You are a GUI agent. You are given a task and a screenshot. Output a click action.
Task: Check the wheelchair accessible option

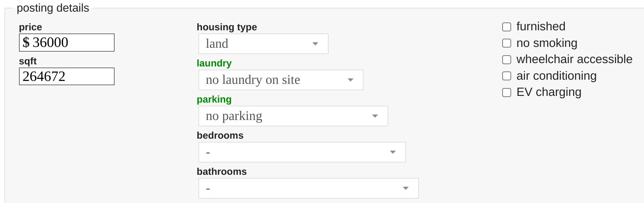point(506,60)
